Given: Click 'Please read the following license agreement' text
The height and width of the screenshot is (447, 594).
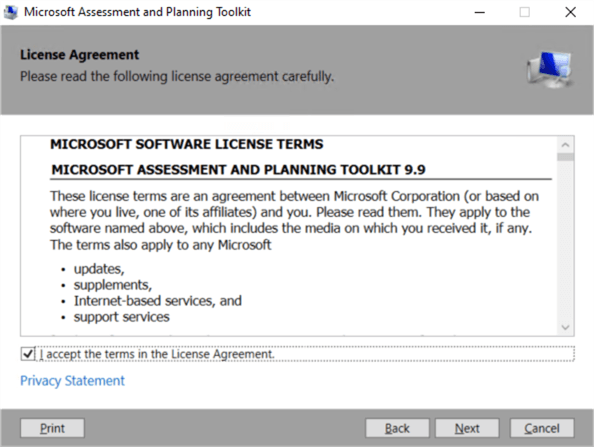Looking at the screenshot, I should click(177, 77).
